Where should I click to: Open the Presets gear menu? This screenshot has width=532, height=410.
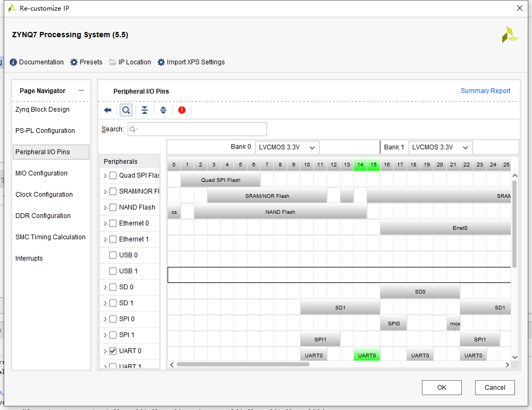[86, 62]
